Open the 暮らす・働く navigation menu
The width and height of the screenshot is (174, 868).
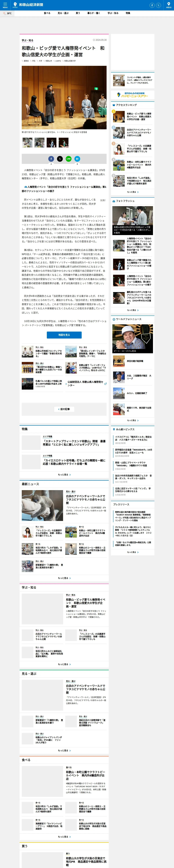tap(94, 13)
